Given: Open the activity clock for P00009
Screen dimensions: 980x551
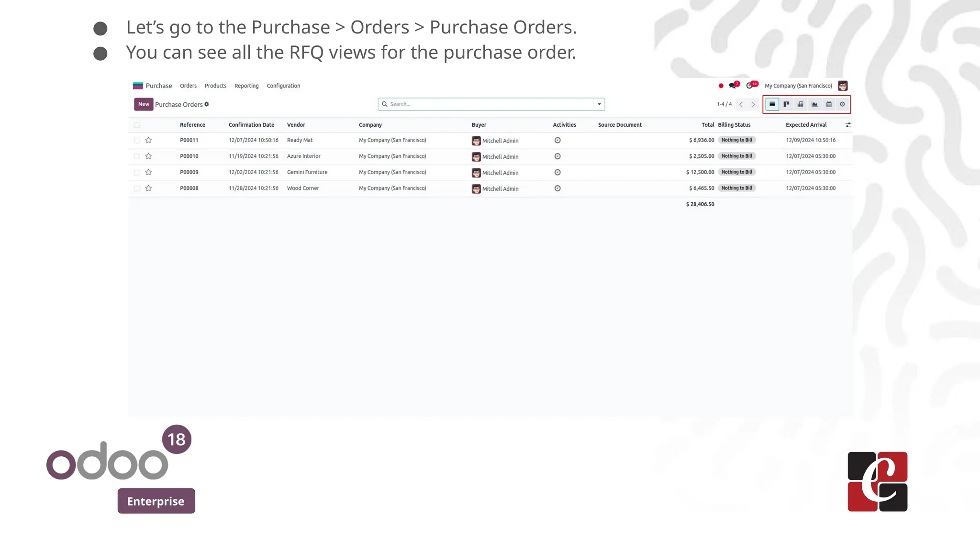Looking at the screenshot, I should click(557, 172).
